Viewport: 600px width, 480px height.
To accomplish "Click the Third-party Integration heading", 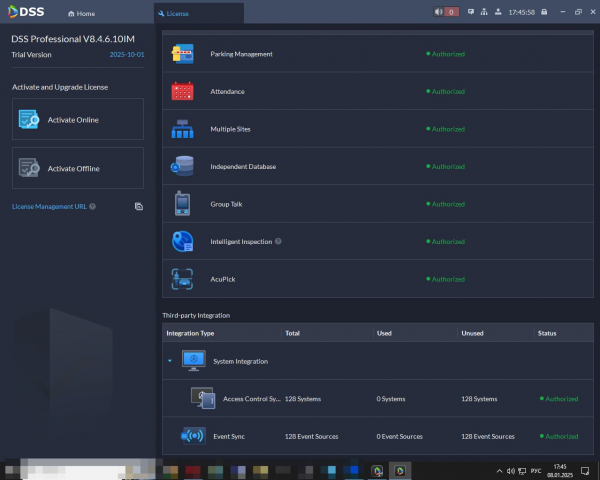I will [x=196, y=316].
